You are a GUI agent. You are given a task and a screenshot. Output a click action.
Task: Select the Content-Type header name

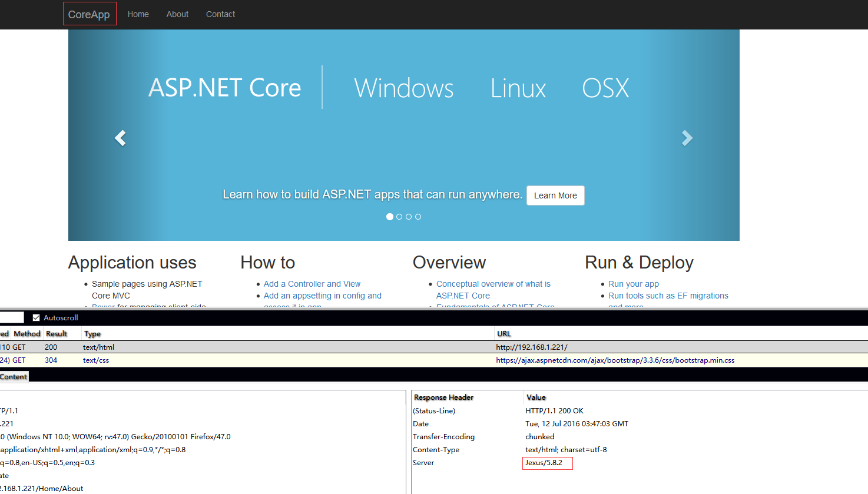tap(436, 450)
